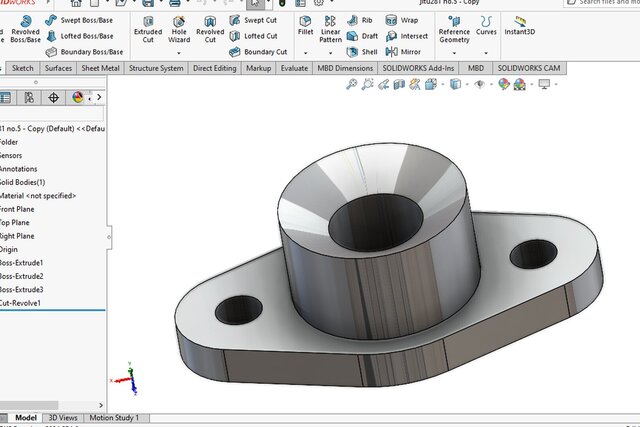This screenshot has height=427, width=640.
Task: Select Revolved Boss/Base tool
Action: click(25, 29)
